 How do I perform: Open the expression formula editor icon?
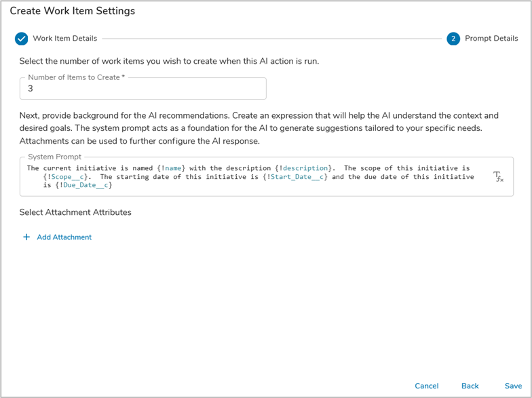coord(498,177)
